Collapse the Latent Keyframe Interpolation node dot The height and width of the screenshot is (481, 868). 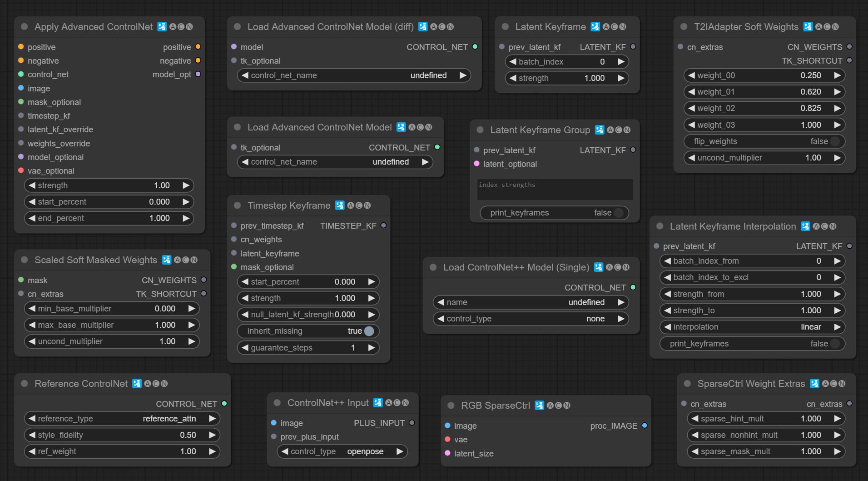pyautogui.click(x=660, y=226)
